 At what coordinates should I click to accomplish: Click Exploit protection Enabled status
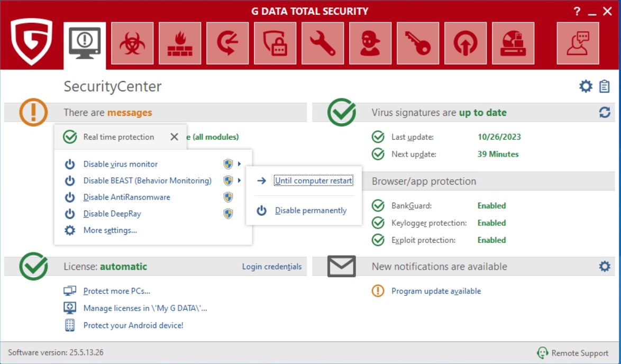coord(491,240)
